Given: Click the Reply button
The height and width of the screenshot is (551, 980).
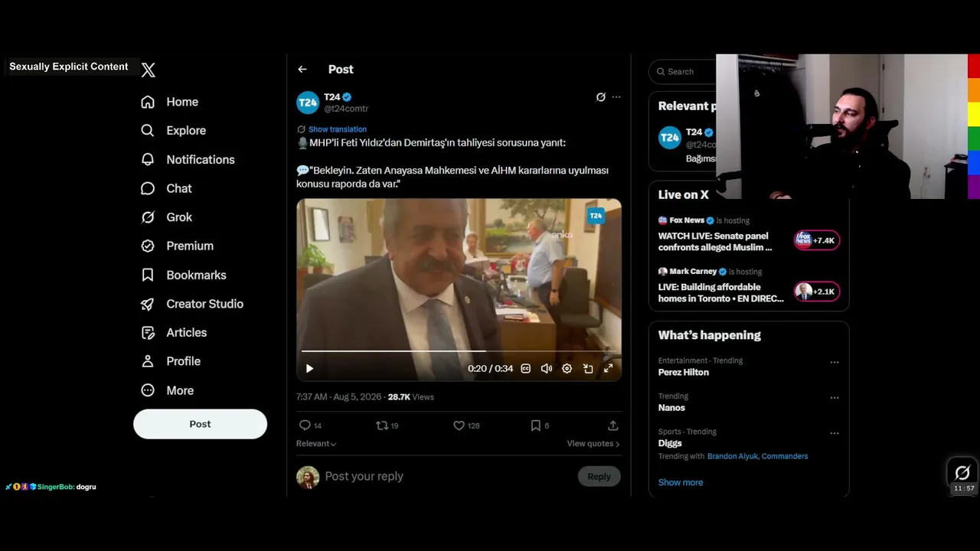Looking at the screenshot, I should 599,477.
